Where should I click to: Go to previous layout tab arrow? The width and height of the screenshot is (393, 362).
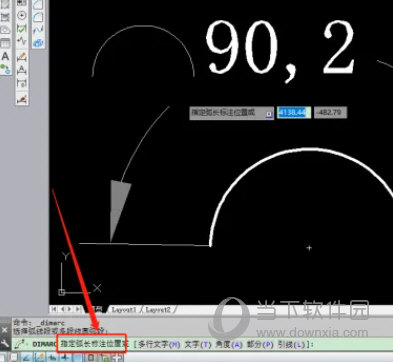click(63, 309)
